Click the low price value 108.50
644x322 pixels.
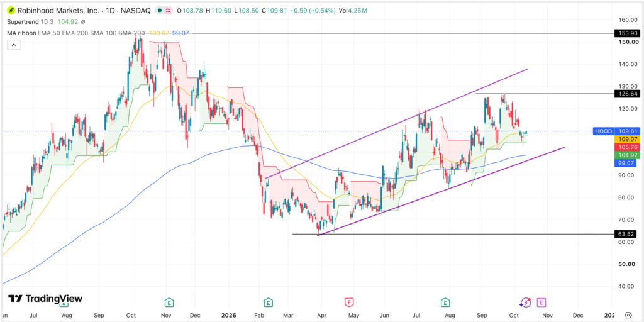(248, 11)
